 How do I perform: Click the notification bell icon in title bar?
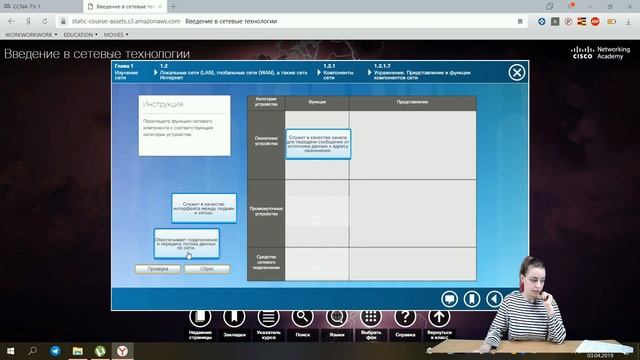pos(571,6)
